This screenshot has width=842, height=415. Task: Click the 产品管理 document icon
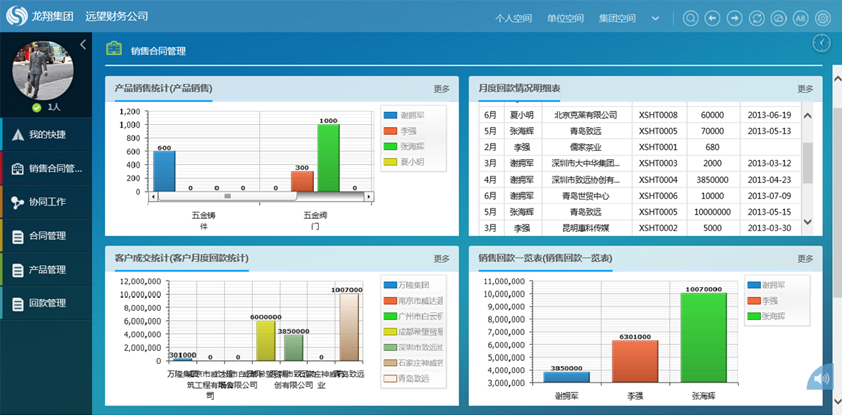[x=18, y=270]
